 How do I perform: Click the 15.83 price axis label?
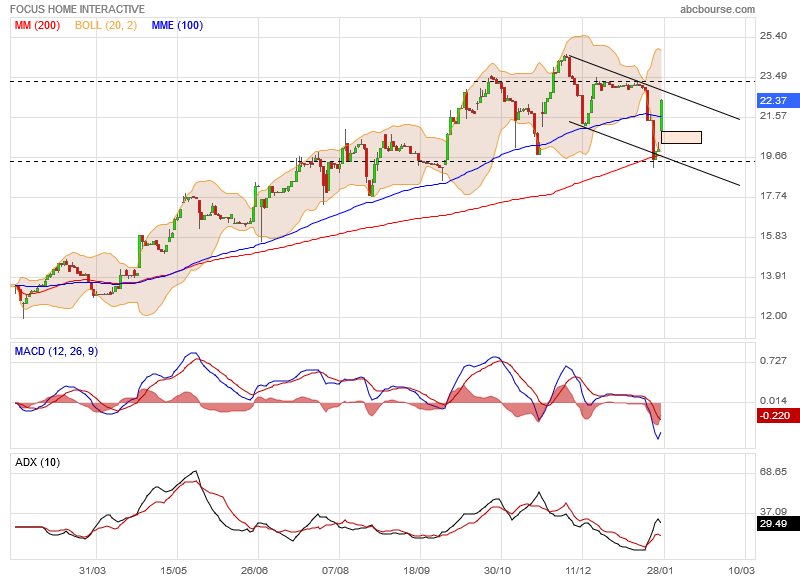[x=773, y=236]
